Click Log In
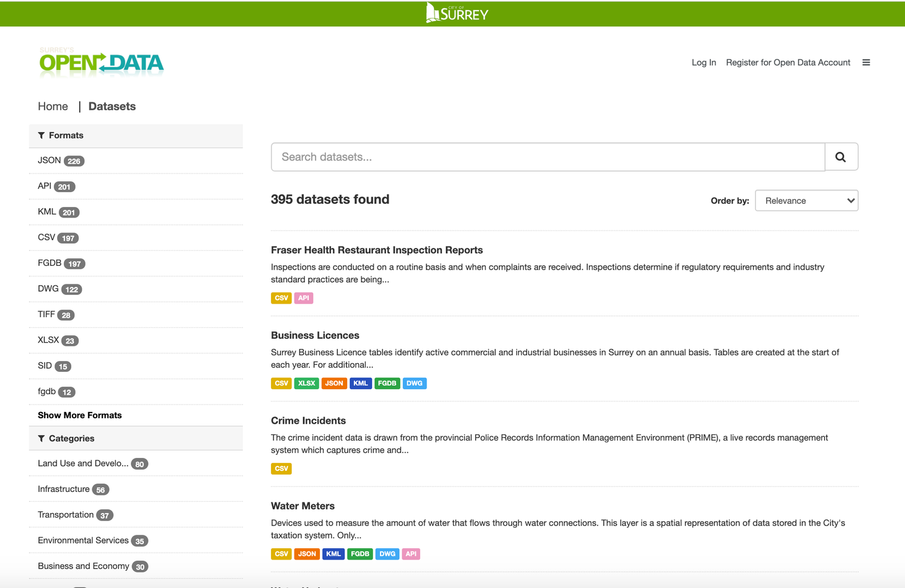 coord(704,63)
